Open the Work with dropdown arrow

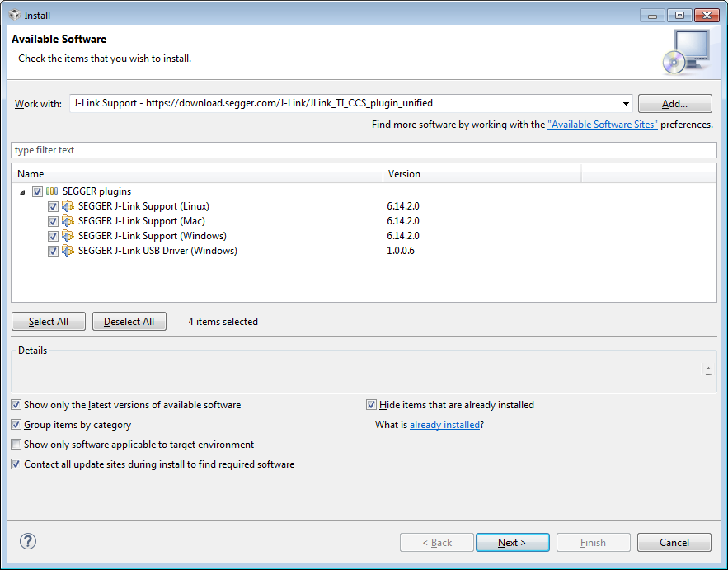(626, 104)
